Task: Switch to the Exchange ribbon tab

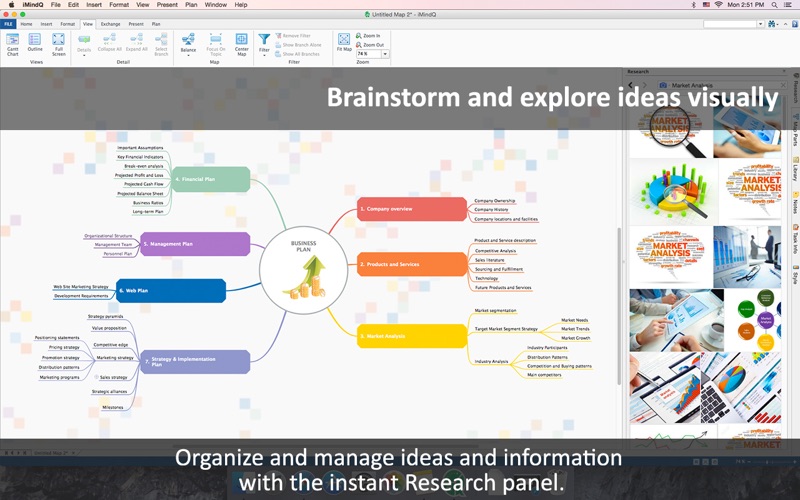Action: [110, 24]
